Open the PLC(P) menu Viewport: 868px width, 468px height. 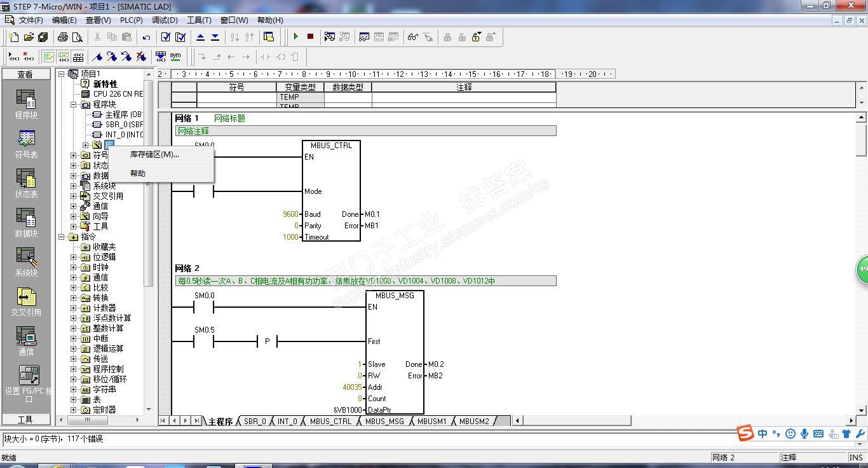pos(132,20)
